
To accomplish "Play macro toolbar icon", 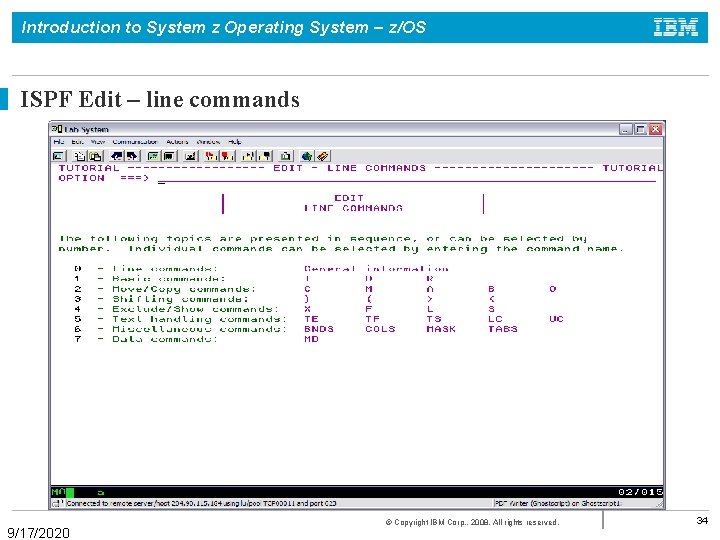I will pos(248,156).
